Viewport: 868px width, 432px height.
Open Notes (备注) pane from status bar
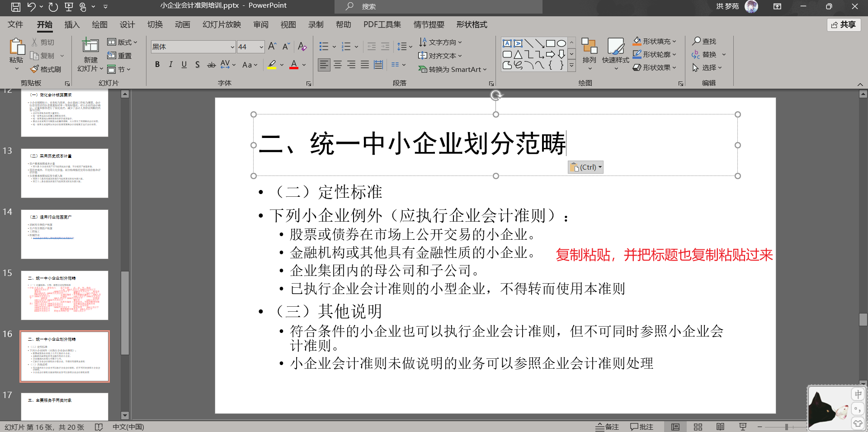607,427
